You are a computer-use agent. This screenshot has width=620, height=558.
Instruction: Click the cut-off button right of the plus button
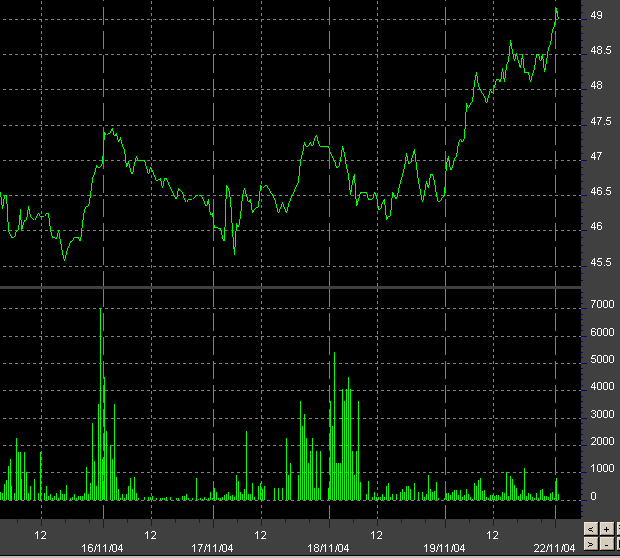tap(617, 528)
